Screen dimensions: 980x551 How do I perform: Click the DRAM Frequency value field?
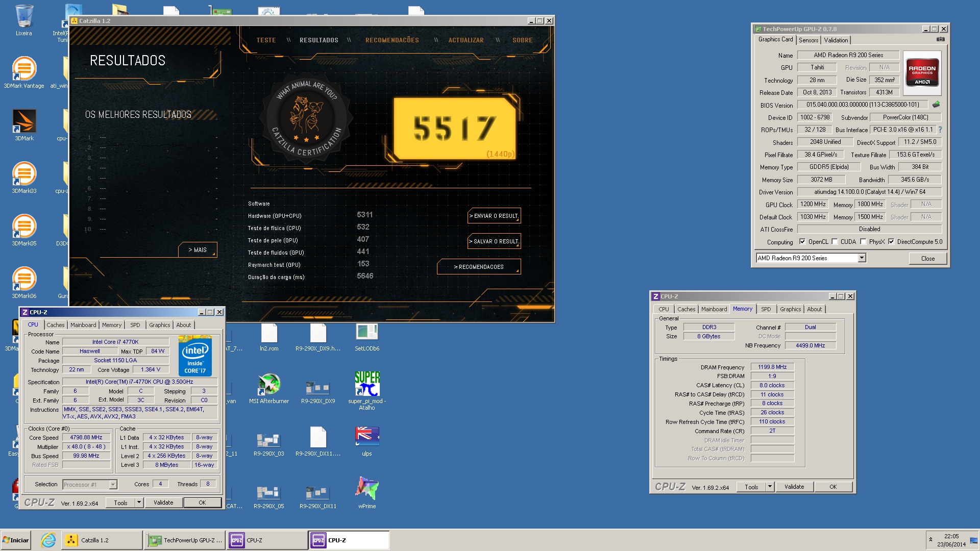coord(772,367)
